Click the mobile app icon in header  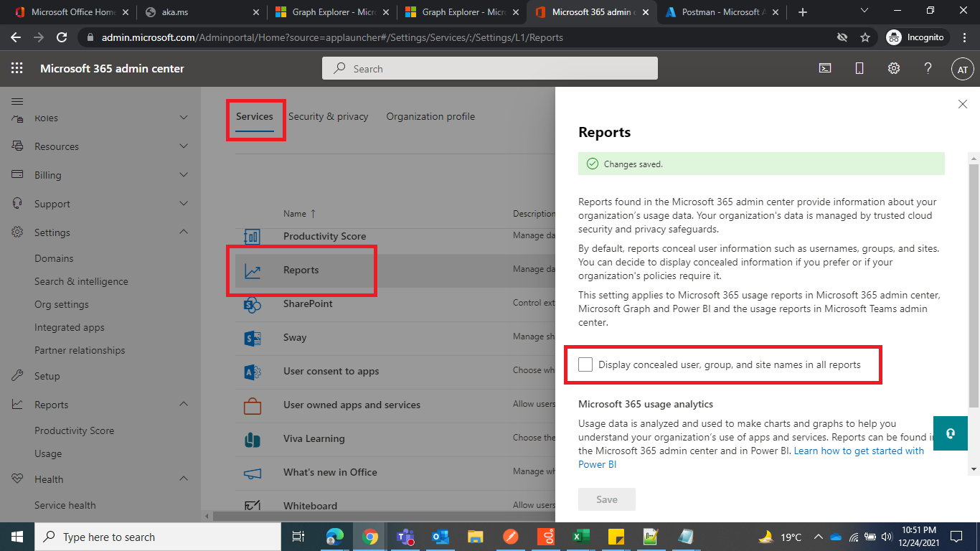(x=859, y=68)
